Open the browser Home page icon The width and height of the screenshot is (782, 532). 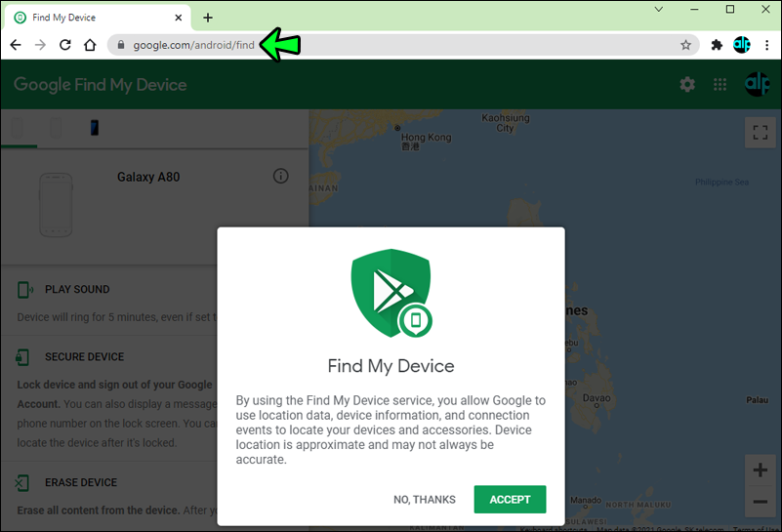[90, 45]
